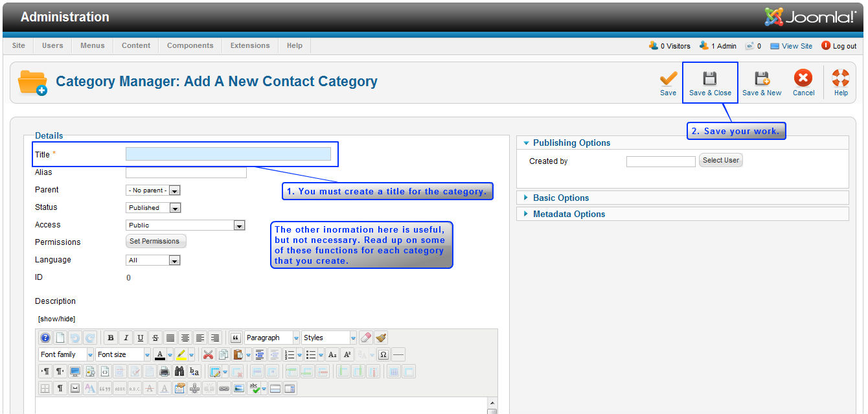The height and width of the screenshot is (414, 868).
Task: Expand the Basic Options panel
Action: pos(560,198)
